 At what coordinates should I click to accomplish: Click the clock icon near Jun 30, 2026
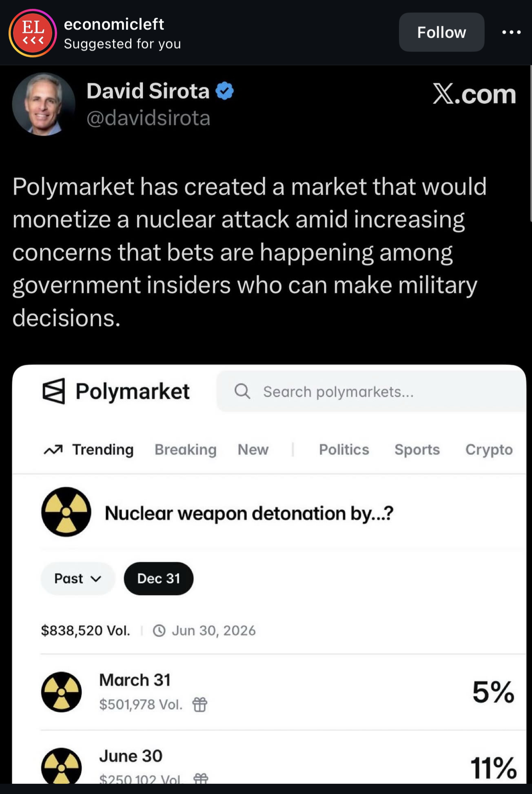coord(159,631)
